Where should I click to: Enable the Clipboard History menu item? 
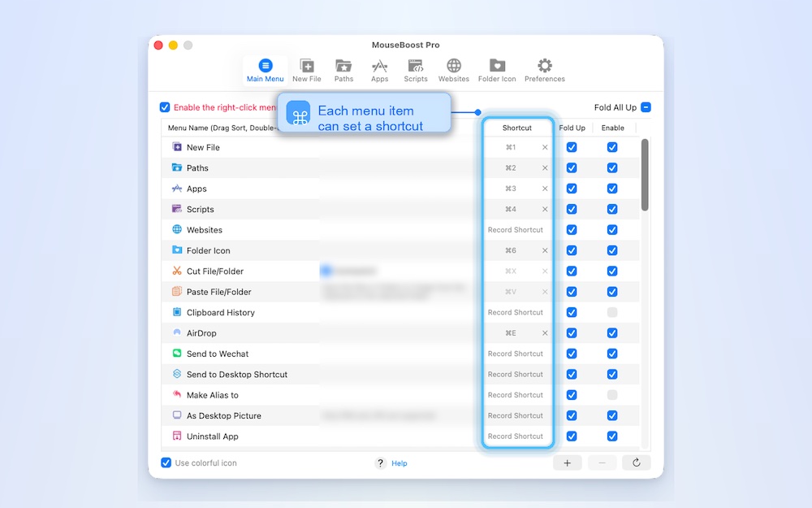(x=612, y=313)
